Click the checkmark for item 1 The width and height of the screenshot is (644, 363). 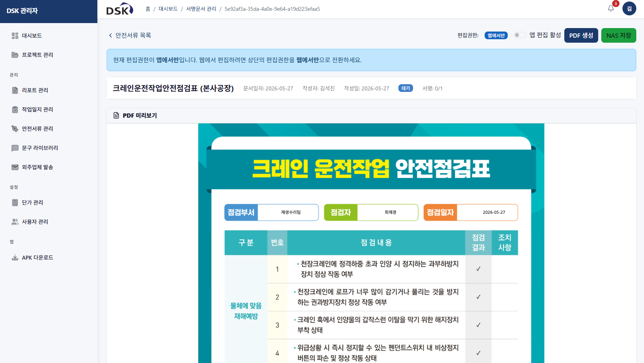[478, 269]
